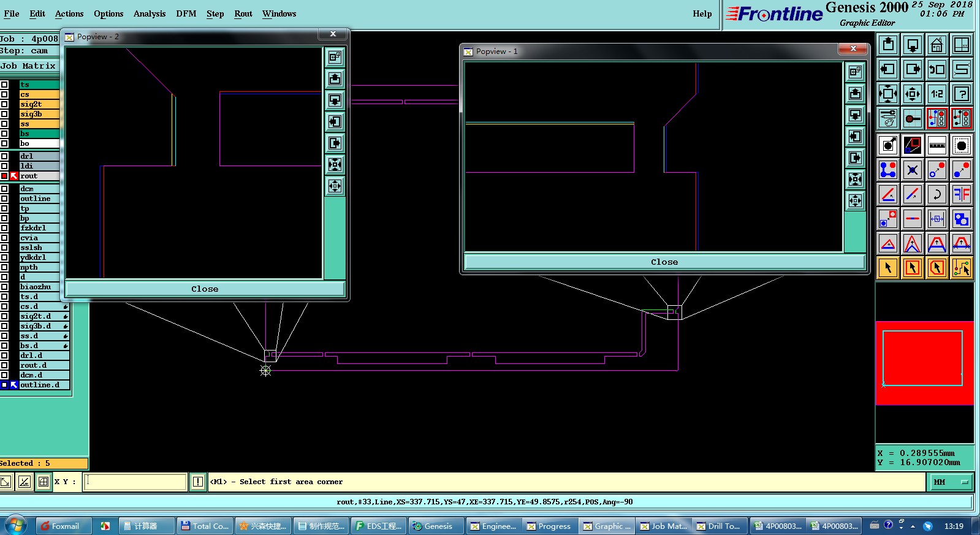Toggle display checkbox for bo layer
This screenshot has width=980, height=535.
coord(4,143)
